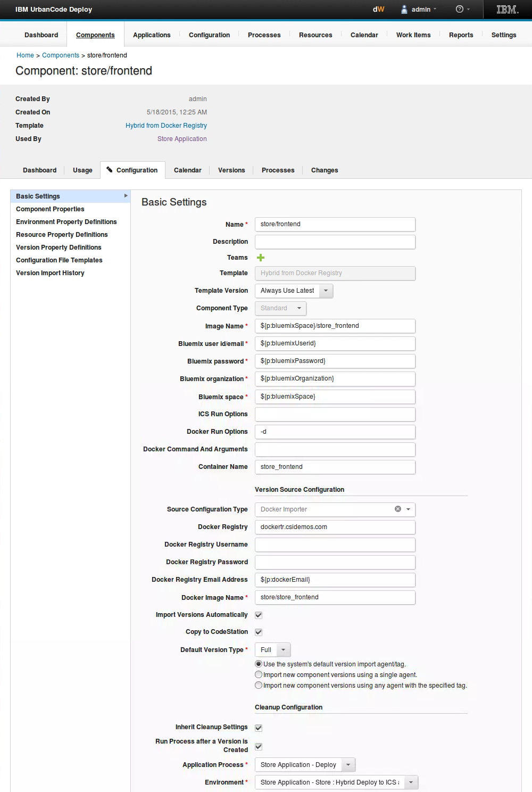
Task: Click the admin user icon
Action: click(404, 9)
